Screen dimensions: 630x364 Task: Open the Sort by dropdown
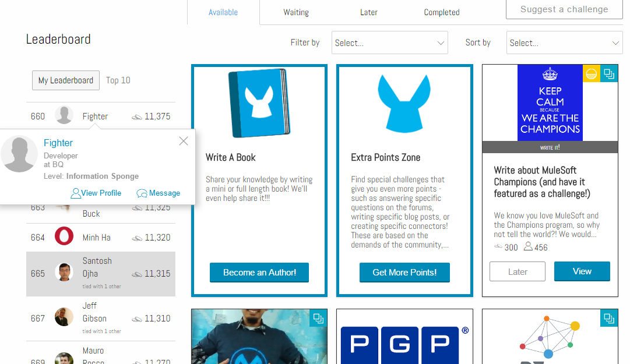[565, 43]
